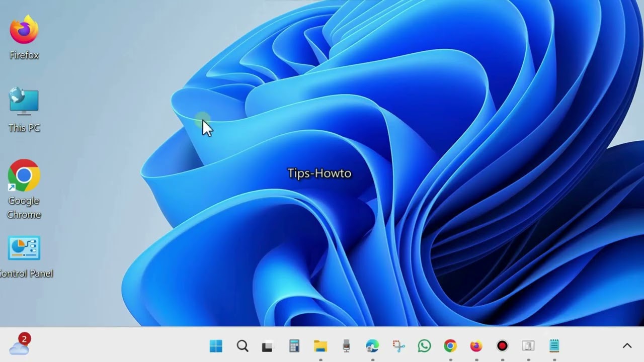Open Snipping Tool from the taskbar
Image resolution: width=644 pixels, height=362 pixels.
coord(398,346)
